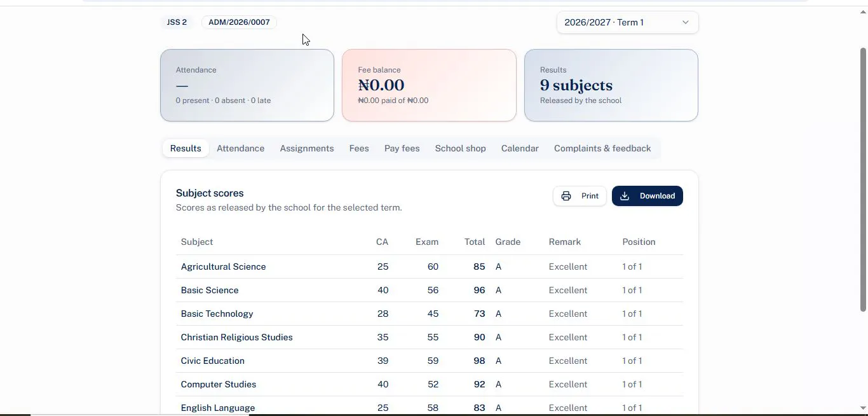868x416 pixels.
Task: Click the Computer Studies subject name
Action: click(219, 384)
